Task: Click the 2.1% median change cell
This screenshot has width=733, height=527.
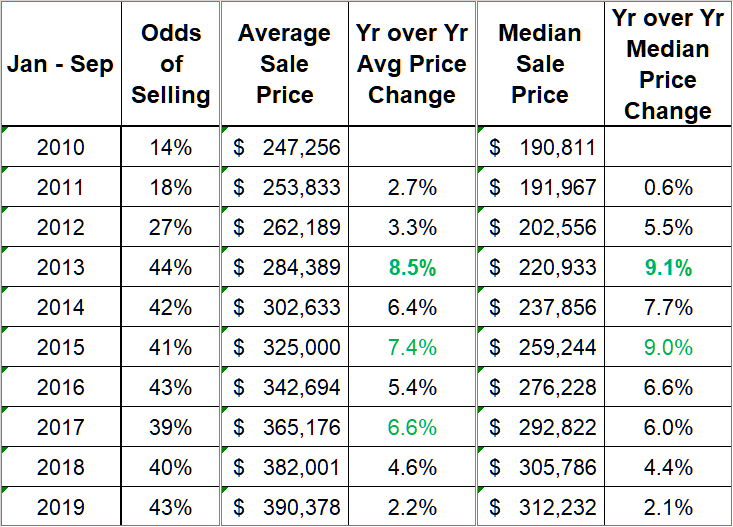Action: click(668, 508)
